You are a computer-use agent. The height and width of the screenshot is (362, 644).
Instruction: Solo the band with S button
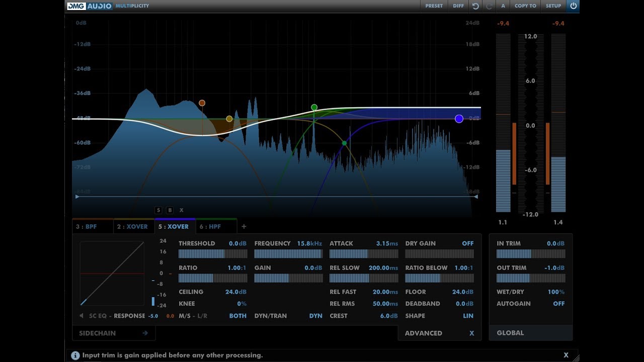158,210
